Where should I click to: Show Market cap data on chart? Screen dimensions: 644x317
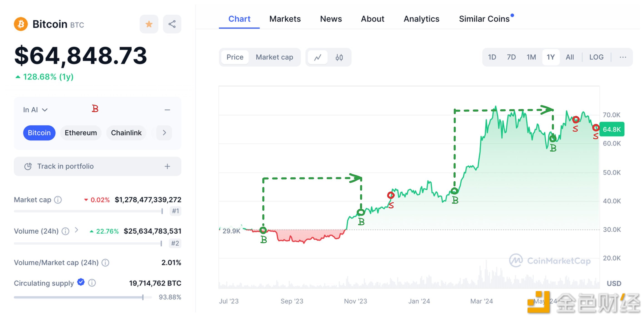274,57
